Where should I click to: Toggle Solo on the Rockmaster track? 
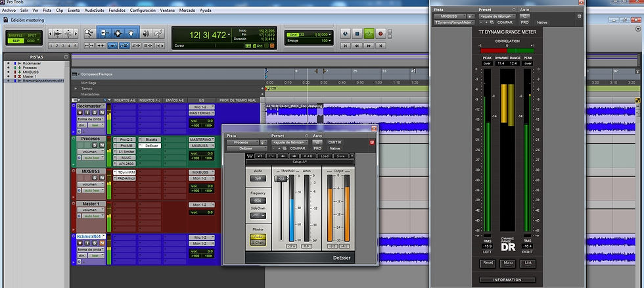94,112
